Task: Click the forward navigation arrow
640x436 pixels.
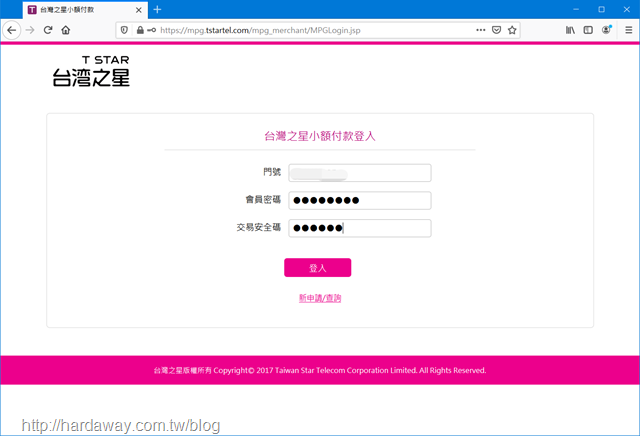Action: click(30, 30)
